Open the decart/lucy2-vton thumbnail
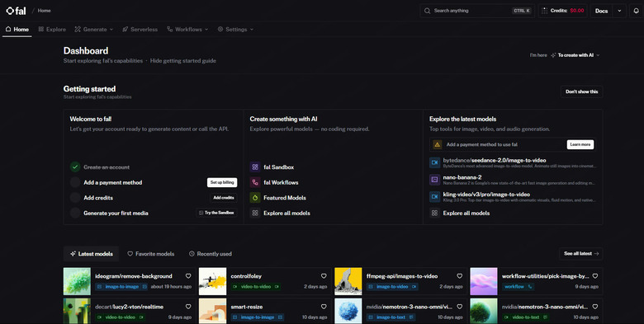644x324 pixels. (x=77, y=311)
